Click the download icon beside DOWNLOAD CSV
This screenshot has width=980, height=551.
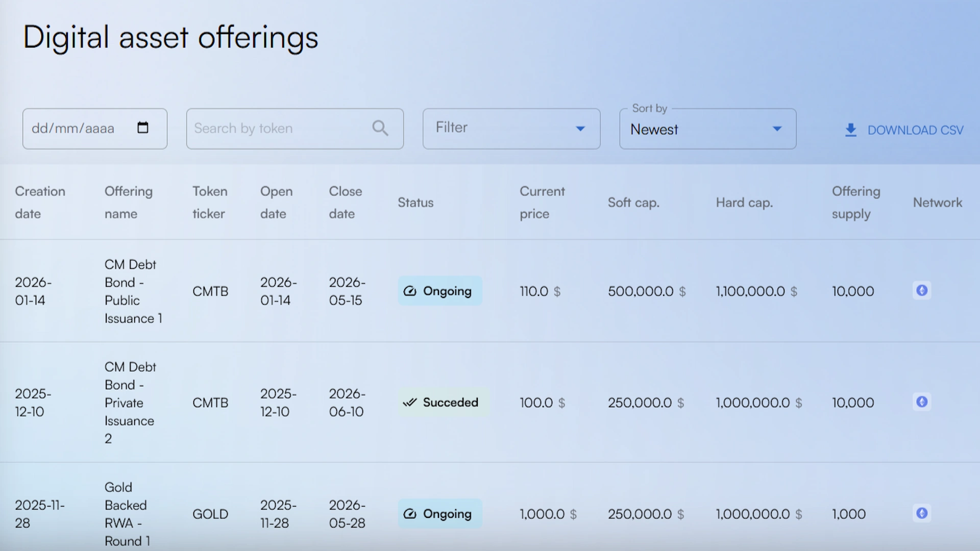pos(850,130)
